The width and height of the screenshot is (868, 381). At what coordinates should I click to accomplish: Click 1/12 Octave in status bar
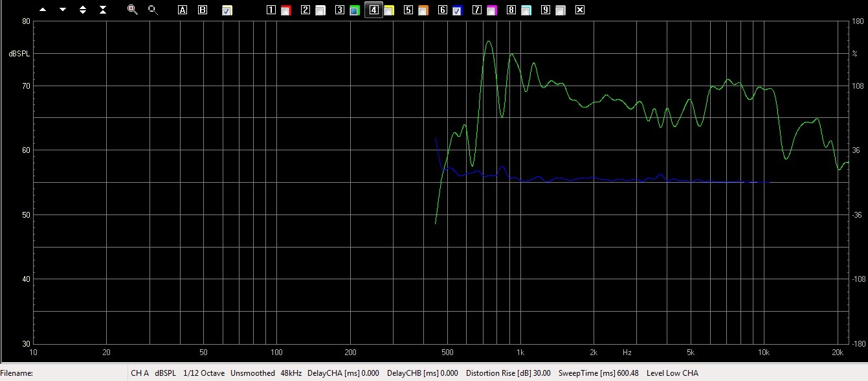[x=204, y=373]
